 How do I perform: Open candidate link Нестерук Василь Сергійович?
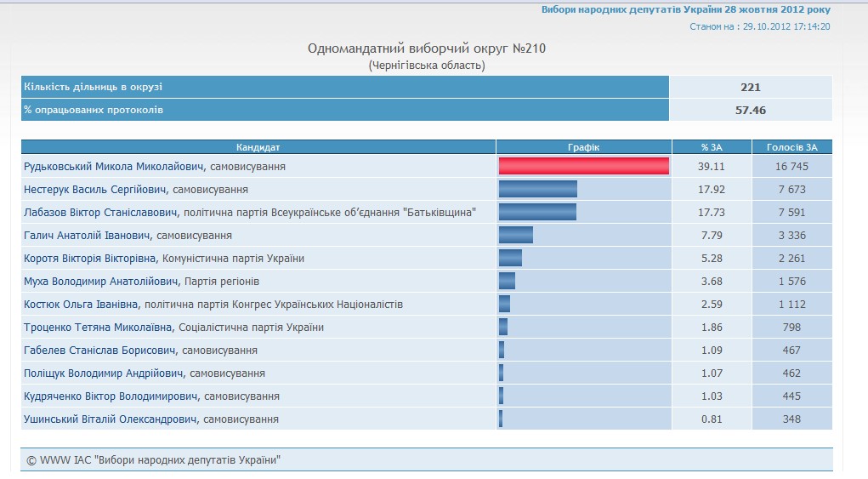95,190
